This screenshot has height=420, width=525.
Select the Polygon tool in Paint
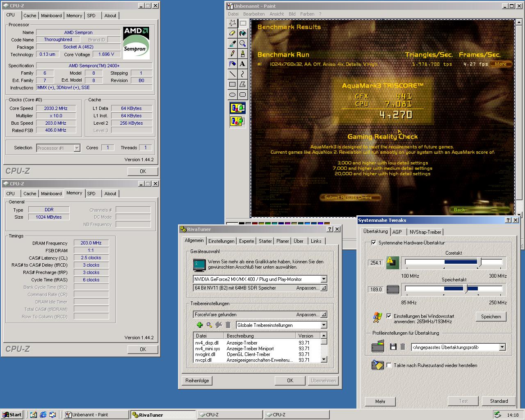(243, 84)
